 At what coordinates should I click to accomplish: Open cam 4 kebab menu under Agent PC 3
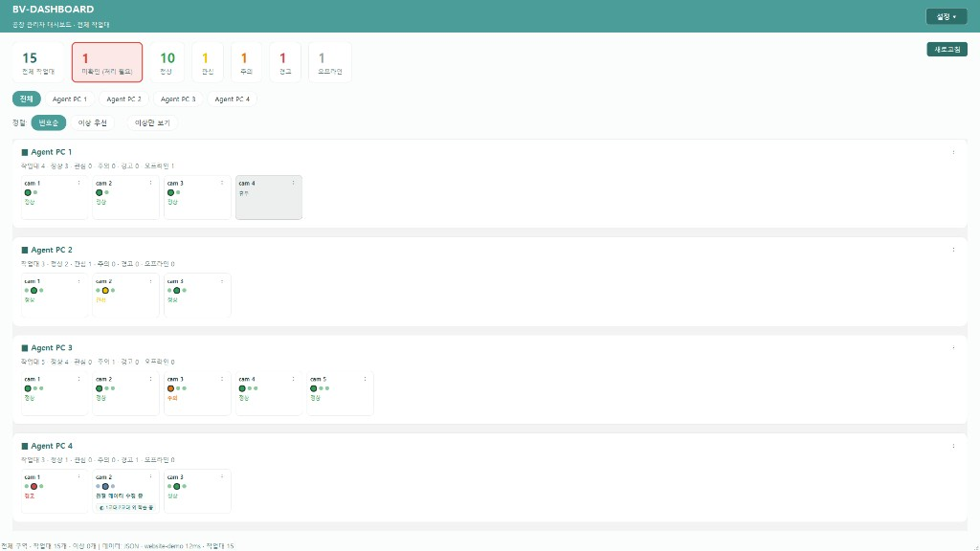[x=293, y=379]
